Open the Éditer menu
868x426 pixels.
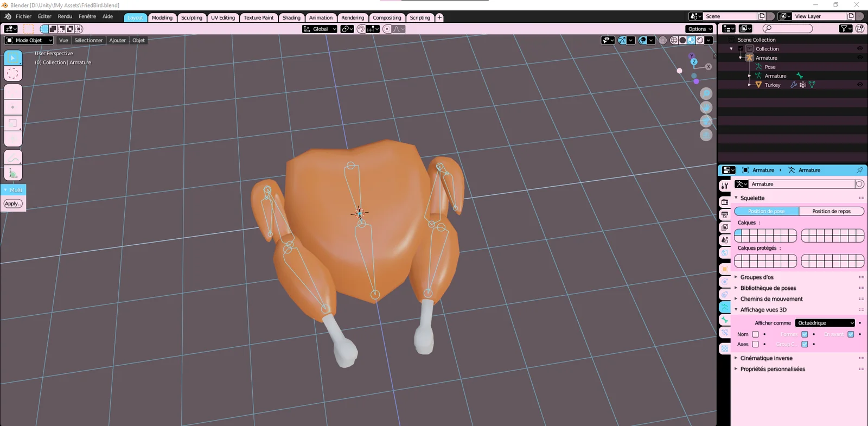point(44,16)
